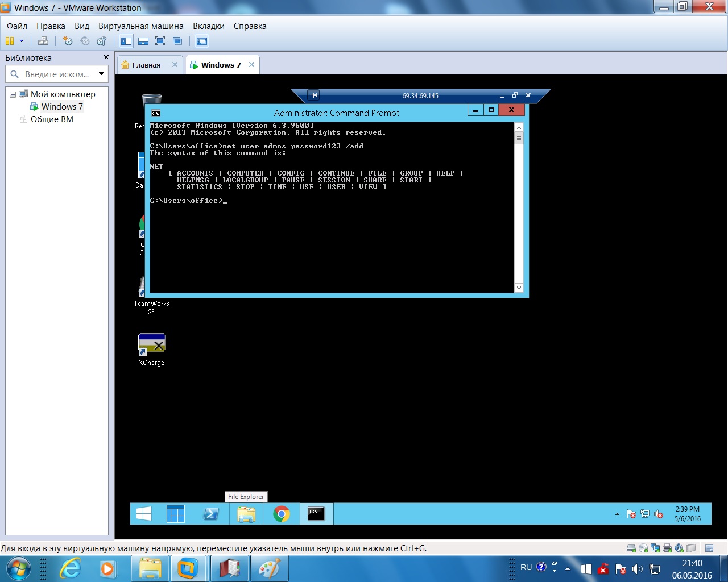This screenshot has width=728, height=582.
Task: Open Server Manager on the remote taskbar
Action: pos(176,514)
